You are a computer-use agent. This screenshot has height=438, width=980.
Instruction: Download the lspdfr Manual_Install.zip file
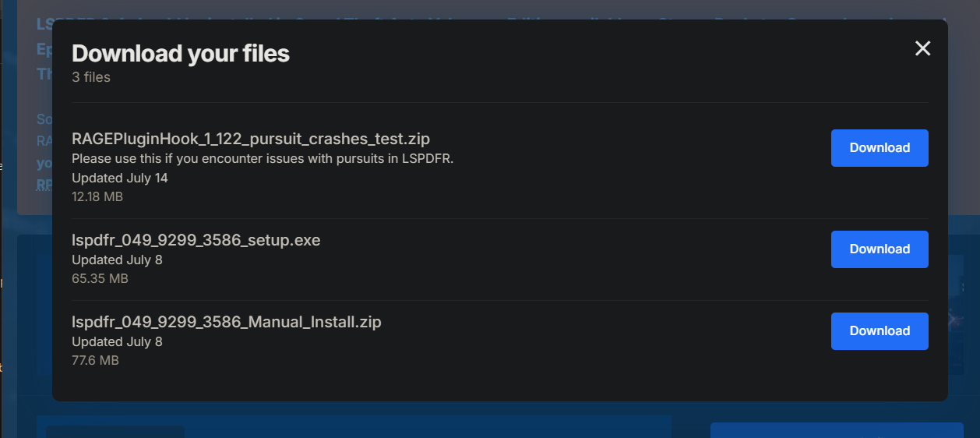(880, 331)
